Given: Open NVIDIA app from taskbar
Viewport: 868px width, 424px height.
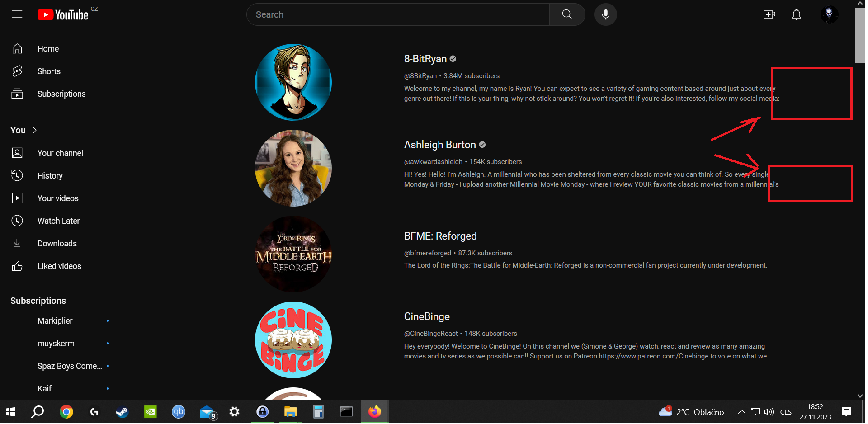Looking at the screenshot, I should [x=150, y=412].
